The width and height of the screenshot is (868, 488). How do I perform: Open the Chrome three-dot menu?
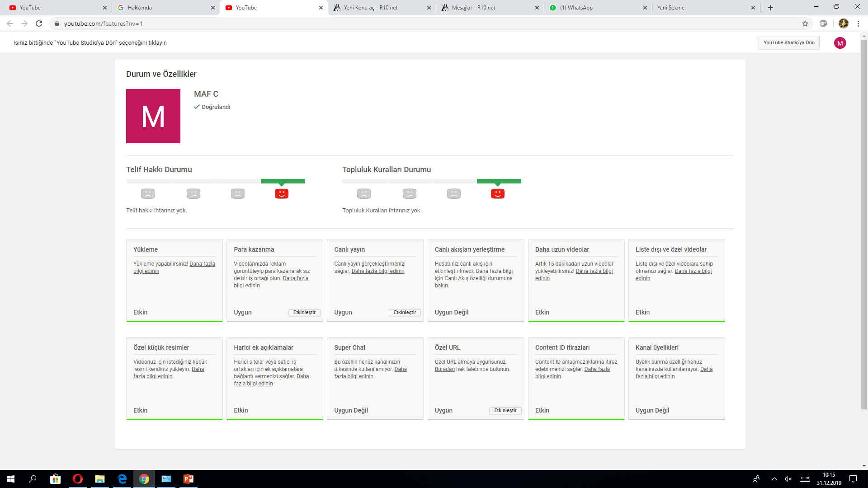pyautogui.click(x=858, y=23)
